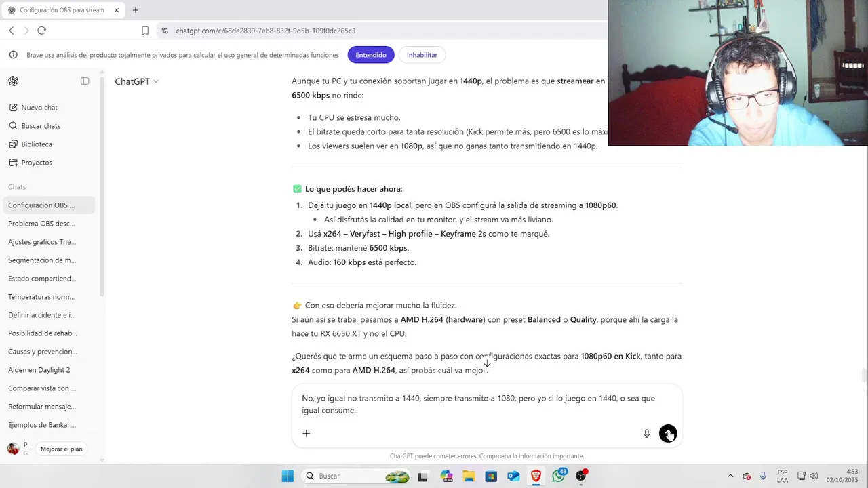The height and width of the screenshot is (488, 868).
Task: Open the user profile avatar
Action: click(13, 449)
